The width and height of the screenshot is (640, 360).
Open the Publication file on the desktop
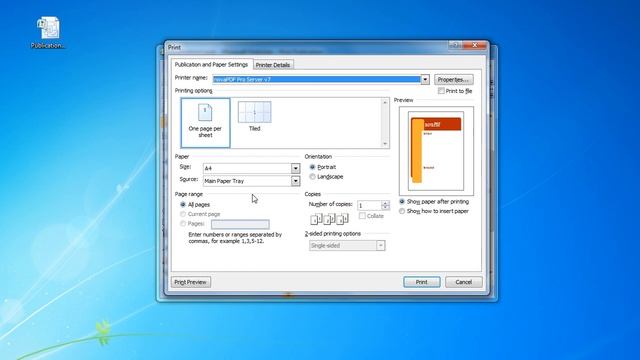coord(48,33)
